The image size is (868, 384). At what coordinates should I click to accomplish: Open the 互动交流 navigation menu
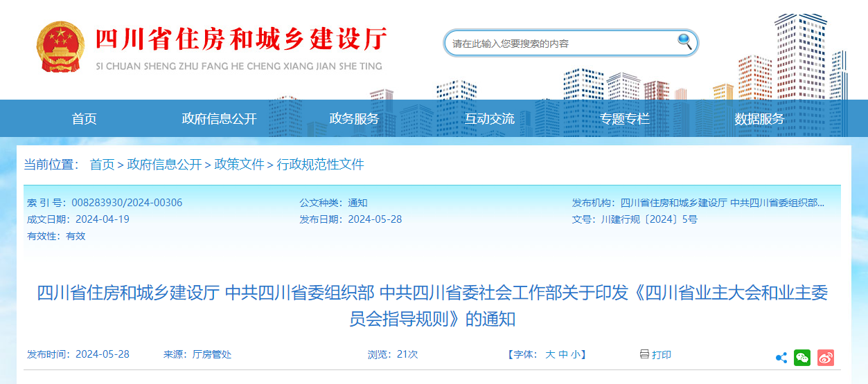tap(489, 119)
